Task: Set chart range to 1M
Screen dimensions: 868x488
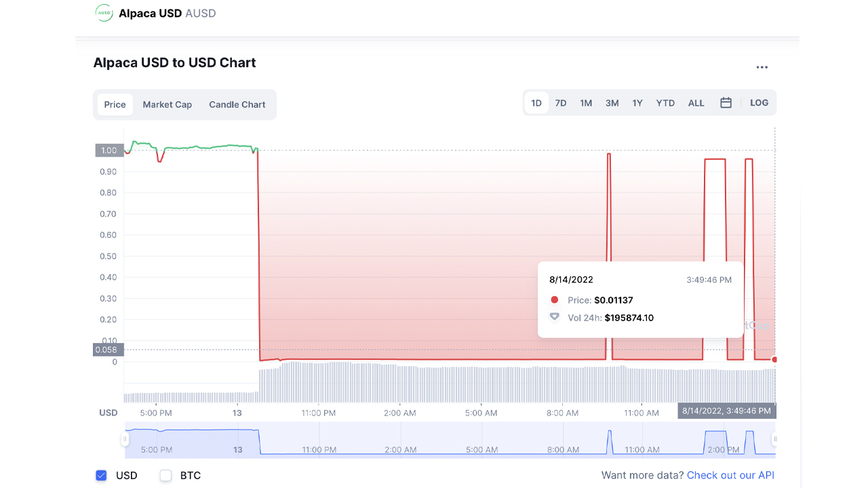Action: [x=586, y=103]
